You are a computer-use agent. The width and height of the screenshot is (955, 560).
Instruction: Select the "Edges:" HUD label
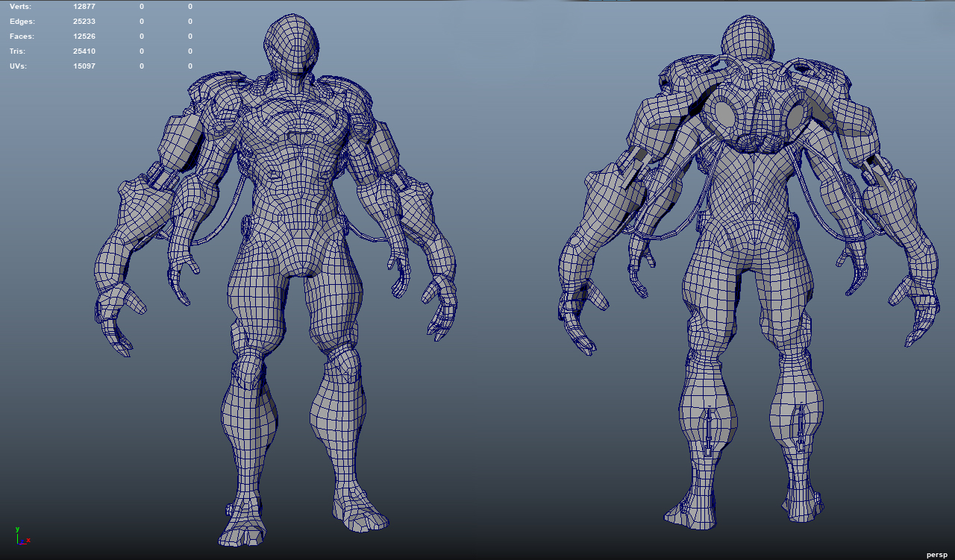coord(22,21)
